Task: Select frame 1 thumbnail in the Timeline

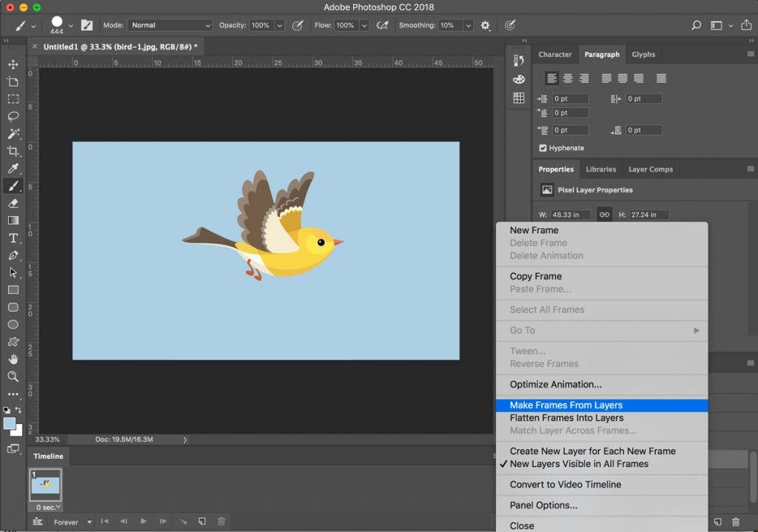Action: point(44,485)
